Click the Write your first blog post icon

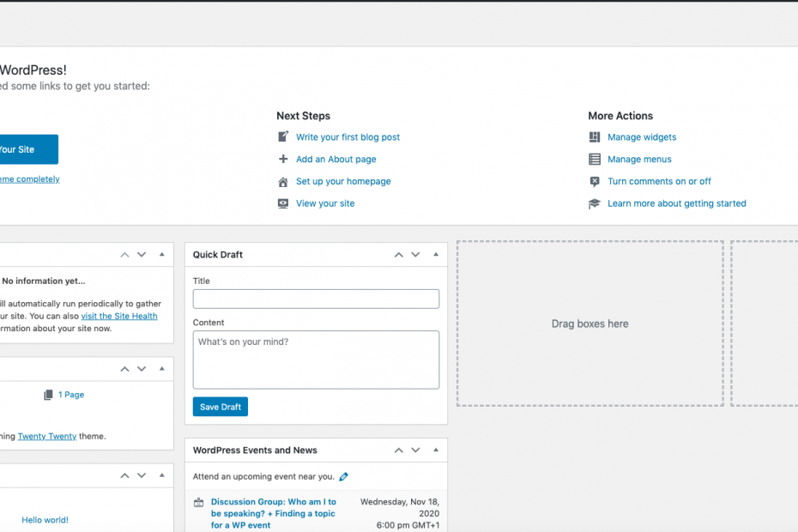click(x=283, y=137)
